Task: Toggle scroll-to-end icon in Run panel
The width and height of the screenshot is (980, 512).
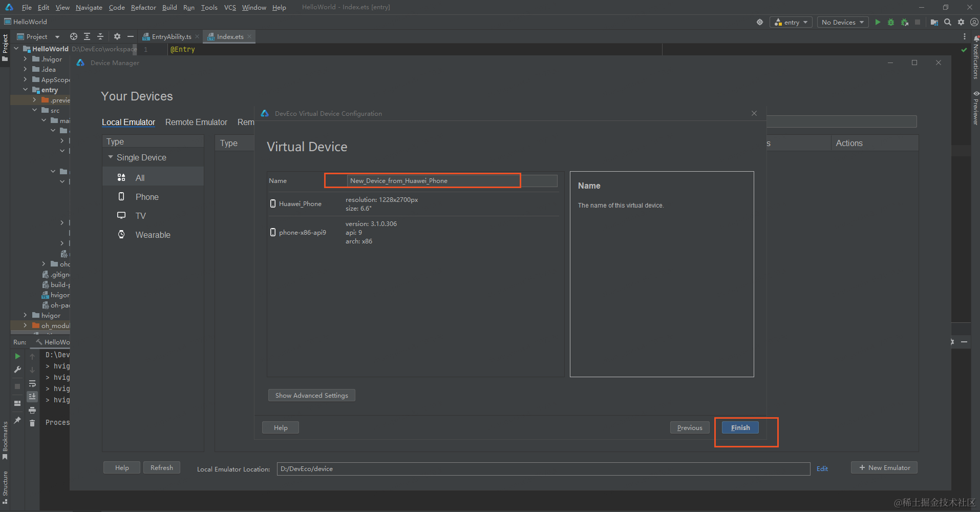Action: 32,397
